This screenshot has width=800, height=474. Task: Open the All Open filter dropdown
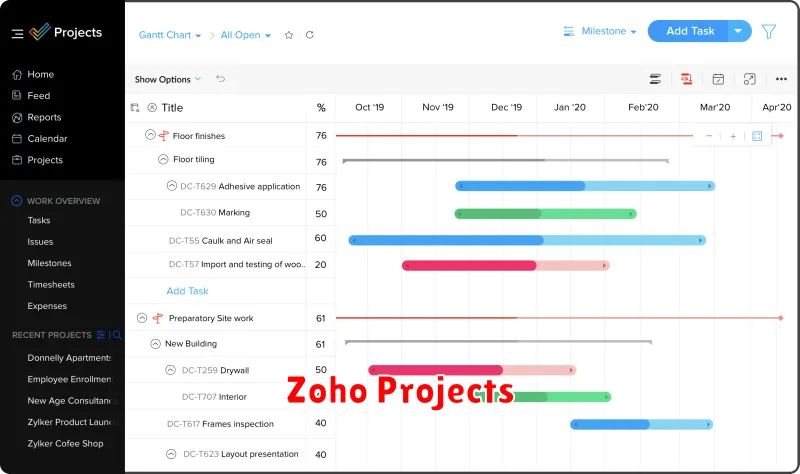coord(245,35)
